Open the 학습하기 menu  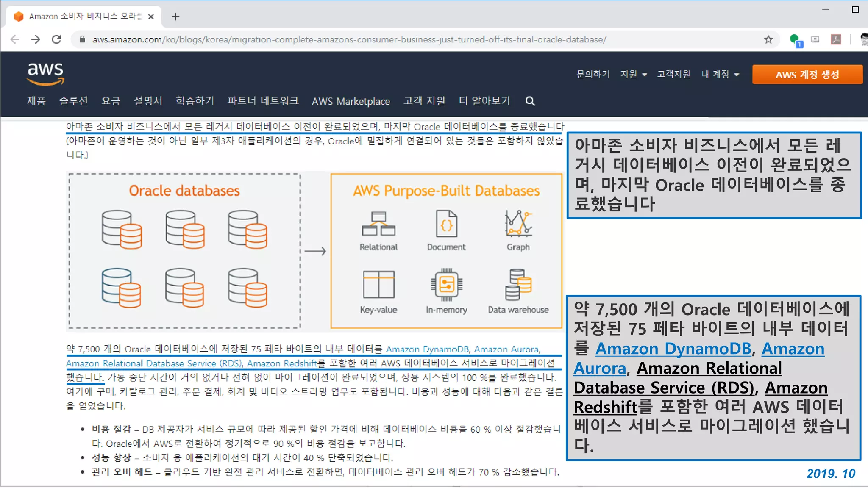pos(195,101)
